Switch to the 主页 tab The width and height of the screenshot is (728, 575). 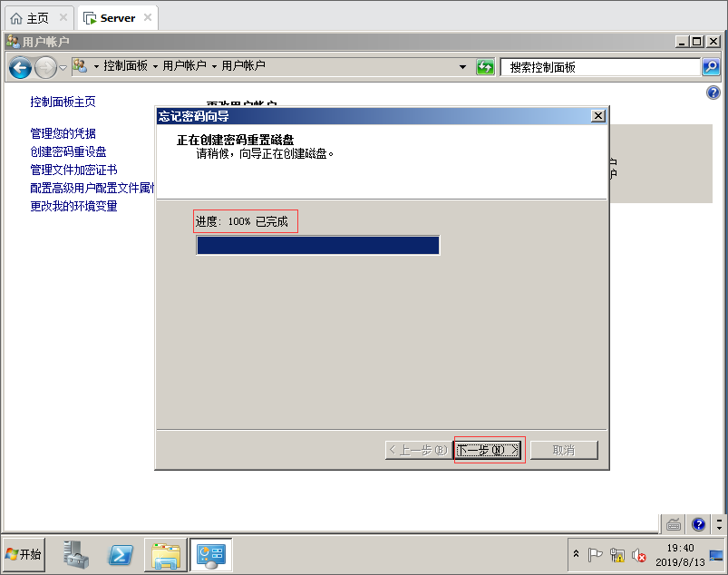pos(37,18)
